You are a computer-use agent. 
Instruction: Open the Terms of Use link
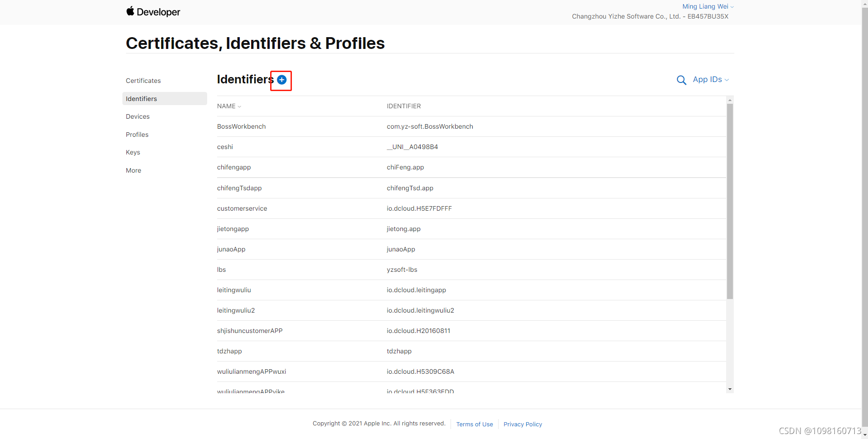click(x=475, y=424)
